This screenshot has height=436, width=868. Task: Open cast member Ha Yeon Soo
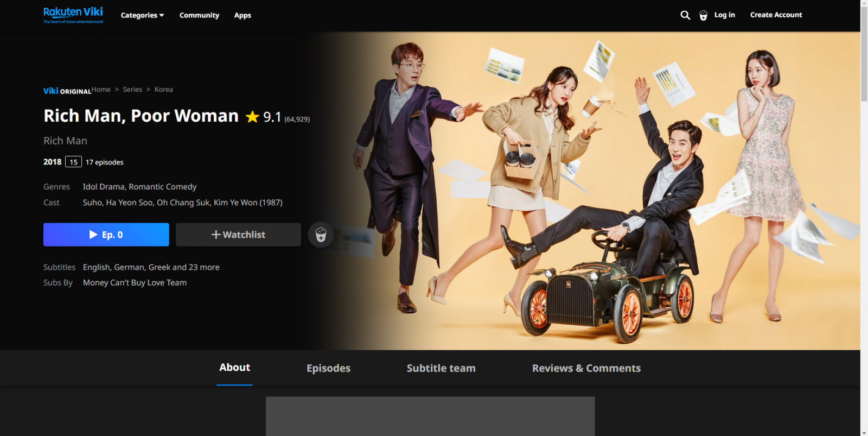130,203
